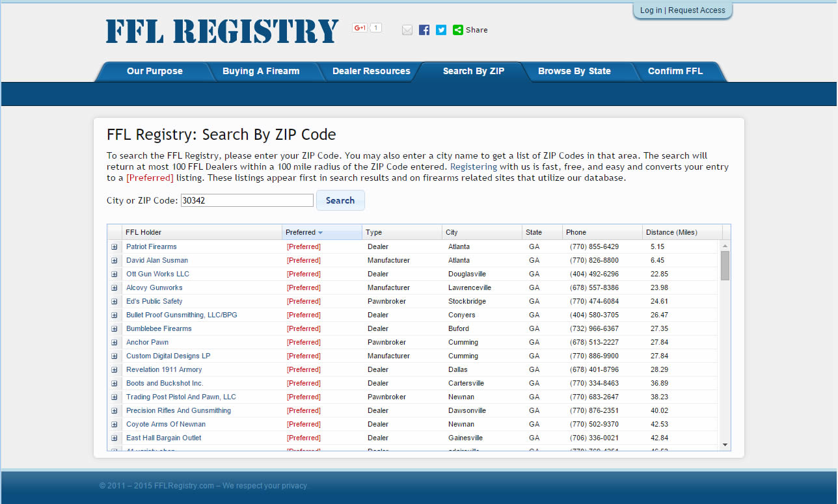Image resolution: width=838 pixels, height=504 pixels.
Task: Open the Dealer Resources tab
Action: 372,72
